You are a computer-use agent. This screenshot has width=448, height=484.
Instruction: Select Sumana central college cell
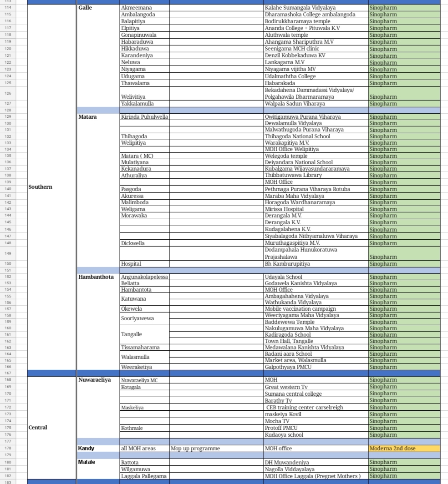316,393
